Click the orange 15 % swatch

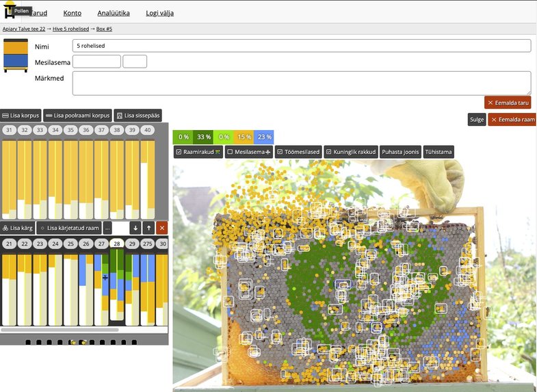click(244, 137)
